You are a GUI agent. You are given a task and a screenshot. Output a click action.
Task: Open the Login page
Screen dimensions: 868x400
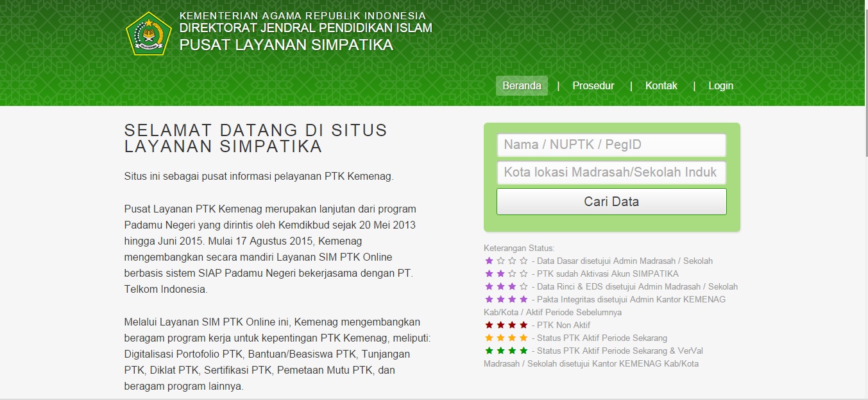click(x=720, y=85)
